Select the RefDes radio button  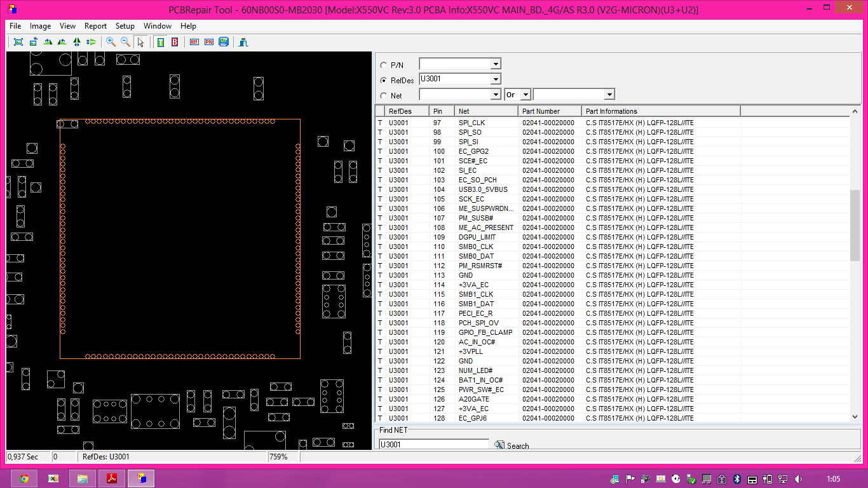point(383,81)
